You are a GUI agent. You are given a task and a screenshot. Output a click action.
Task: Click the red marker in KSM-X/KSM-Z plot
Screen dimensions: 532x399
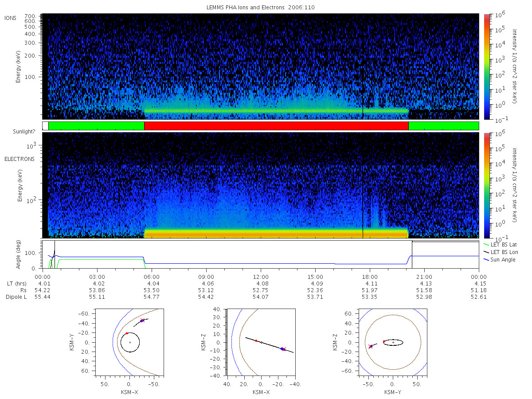[x=256, y=340]
